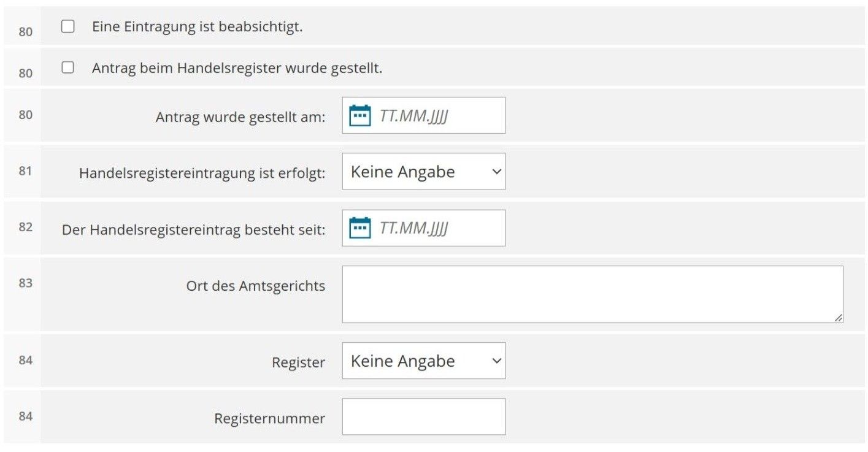The image size is (868, 452).
Task: Click label text Antrag beim Handelsregister wurde gestellt
Action: point(237,68)
